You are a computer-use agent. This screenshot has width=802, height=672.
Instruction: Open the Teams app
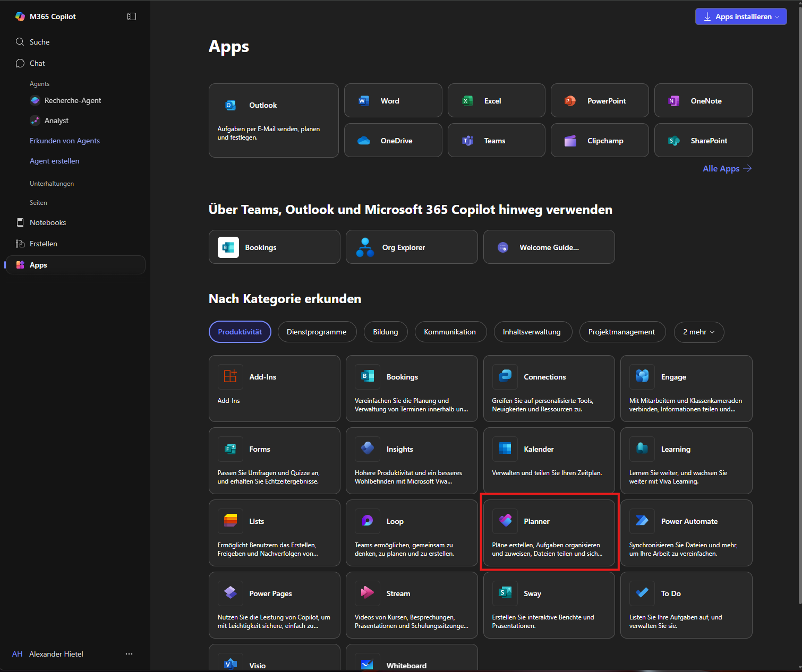pos(496,141)
